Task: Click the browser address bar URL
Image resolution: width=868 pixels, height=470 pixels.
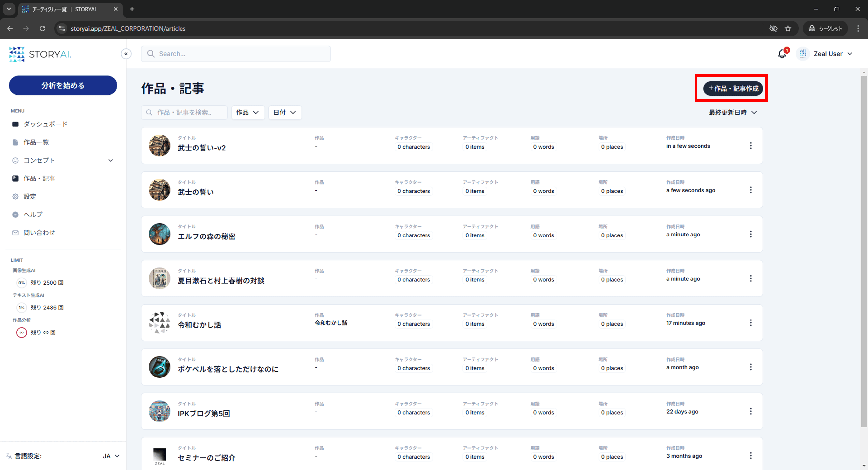Action: tap(128, 29)
